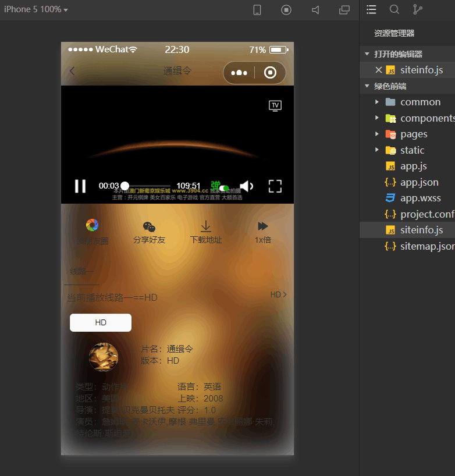Mute the video with the speaker icon
455x476 pixels.
click(246, 186)
